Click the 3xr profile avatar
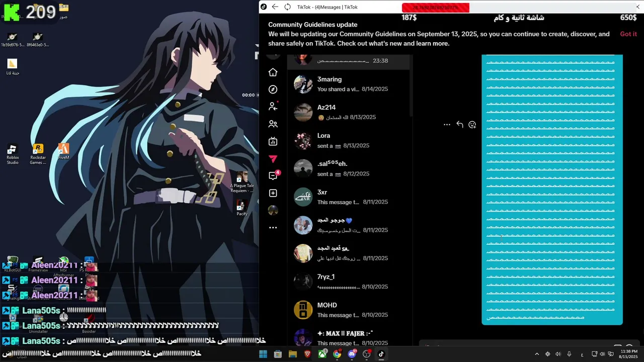The width and height of the screenshot is (644, 362). [303, 197]
